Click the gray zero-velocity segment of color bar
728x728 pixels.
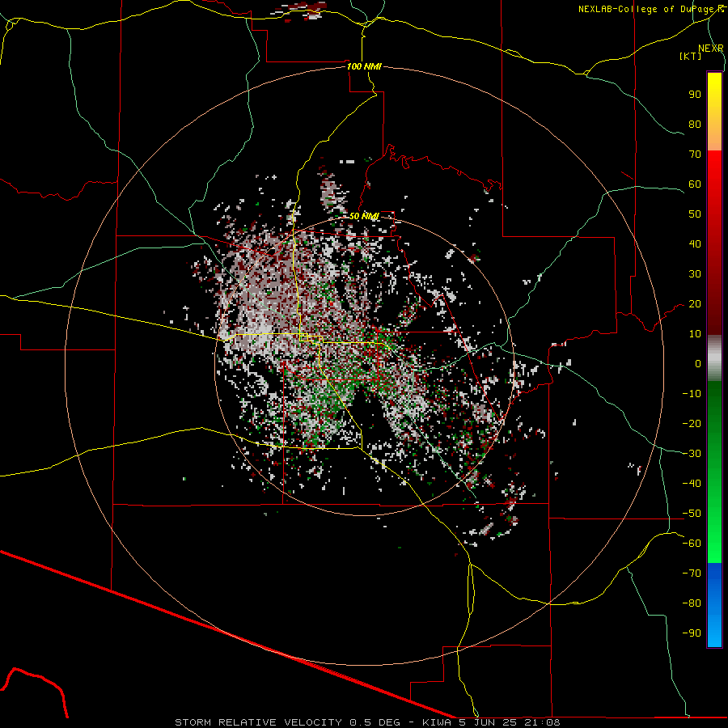(714, 358)
